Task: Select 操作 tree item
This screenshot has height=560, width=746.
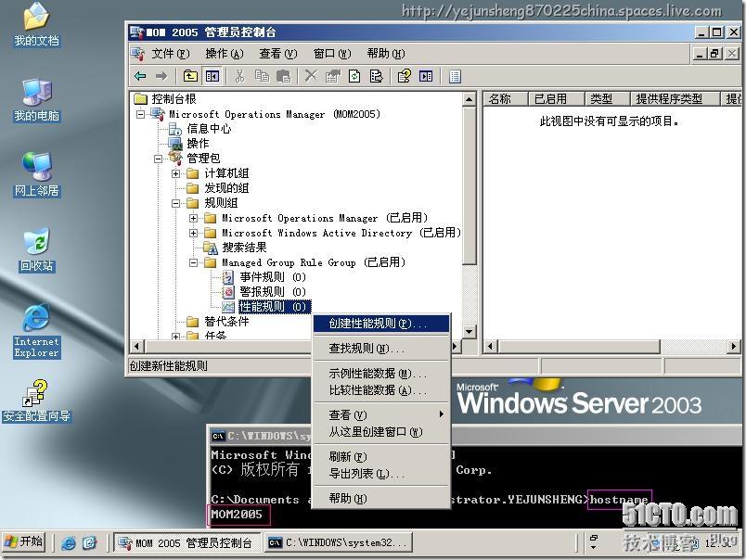Action: click(198, 144)
